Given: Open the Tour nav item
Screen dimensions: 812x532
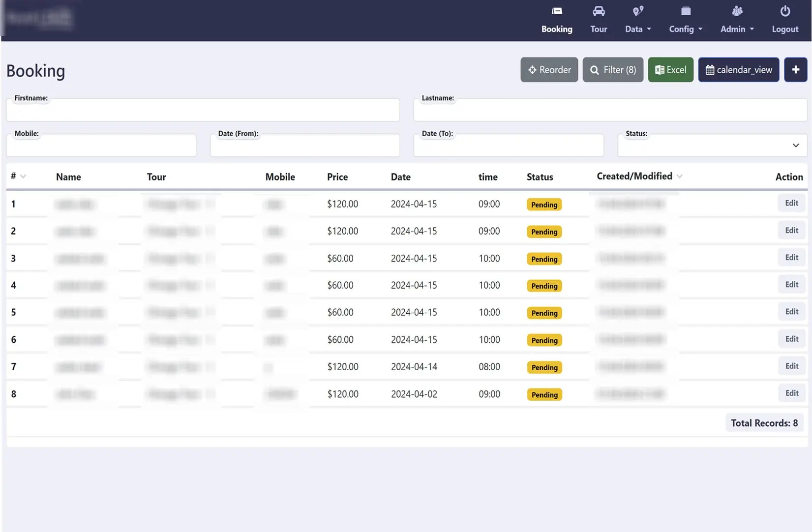Looking at the screenshot, I should point(599,20).
